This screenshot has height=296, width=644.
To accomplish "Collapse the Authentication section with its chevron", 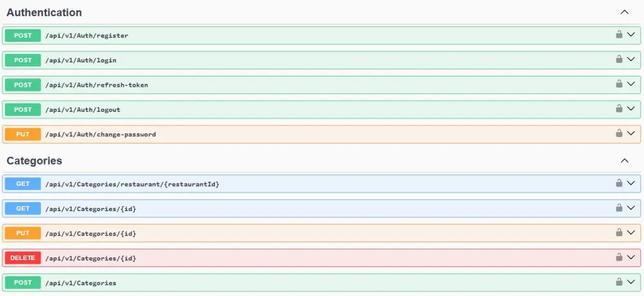I will click(x=624, y=12).
